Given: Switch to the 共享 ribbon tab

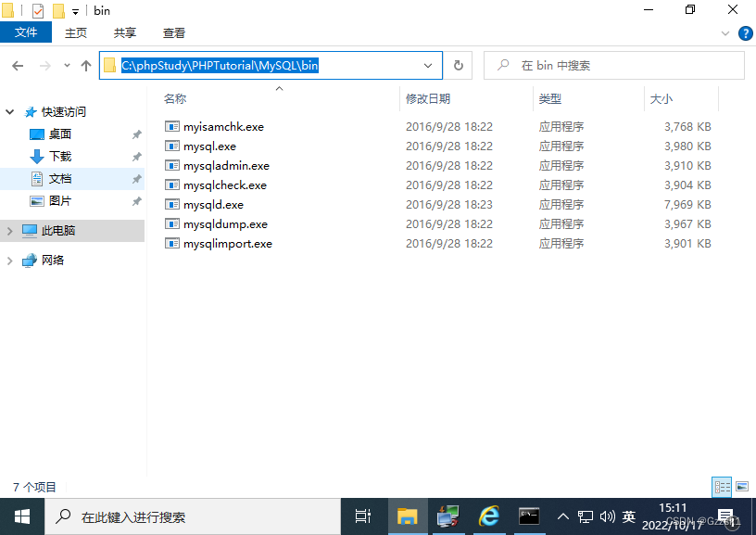Looking at the screenshot, I should 125,32.
